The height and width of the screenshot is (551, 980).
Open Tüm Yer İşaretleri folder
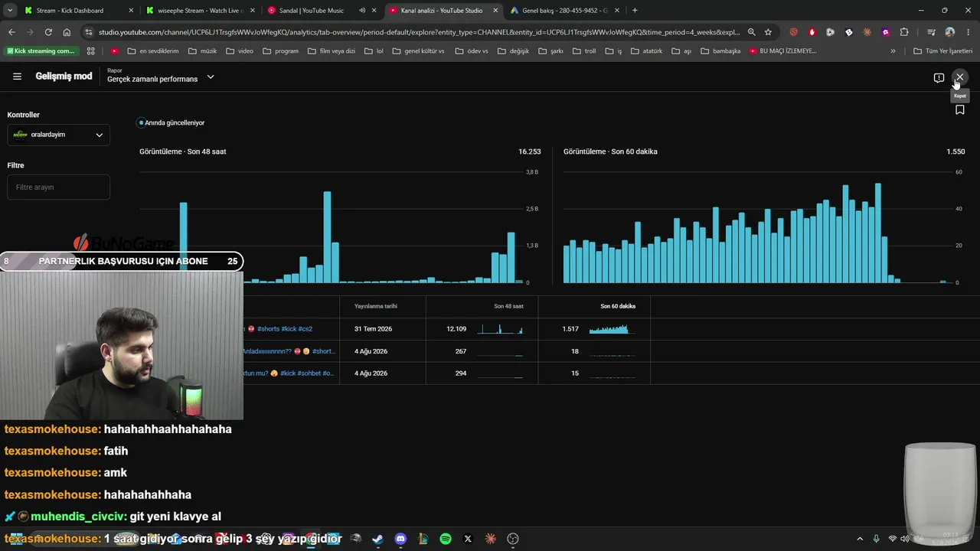pos(943,51)
